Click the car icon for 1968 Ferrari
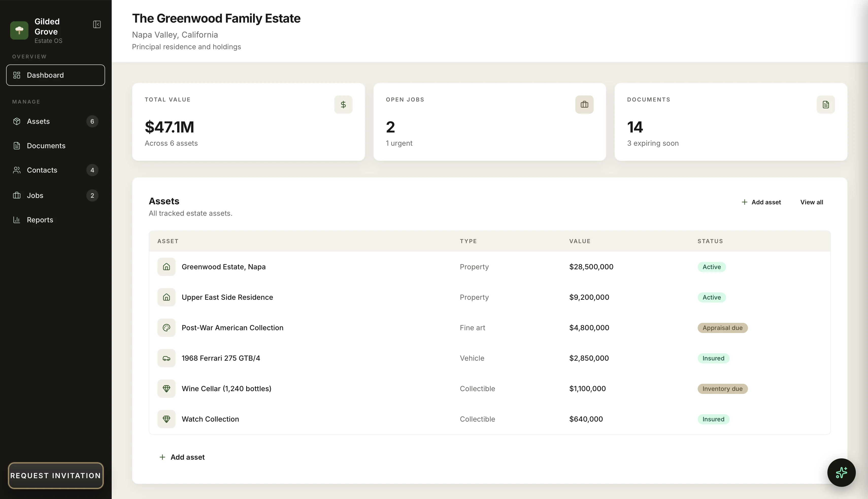The image size is (868, 499). [x=166, y=358]
